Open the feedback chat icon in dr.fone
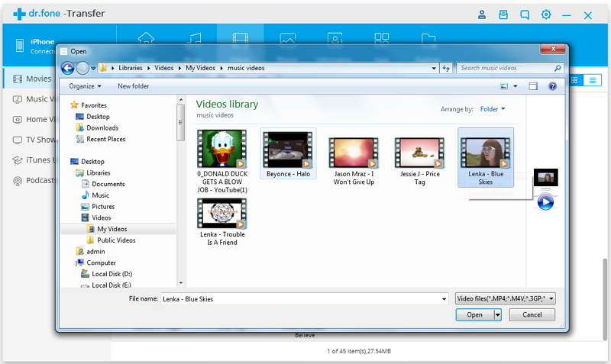Image resolution: width=611 pixels, height=364 pixels. tap(525, 14)
